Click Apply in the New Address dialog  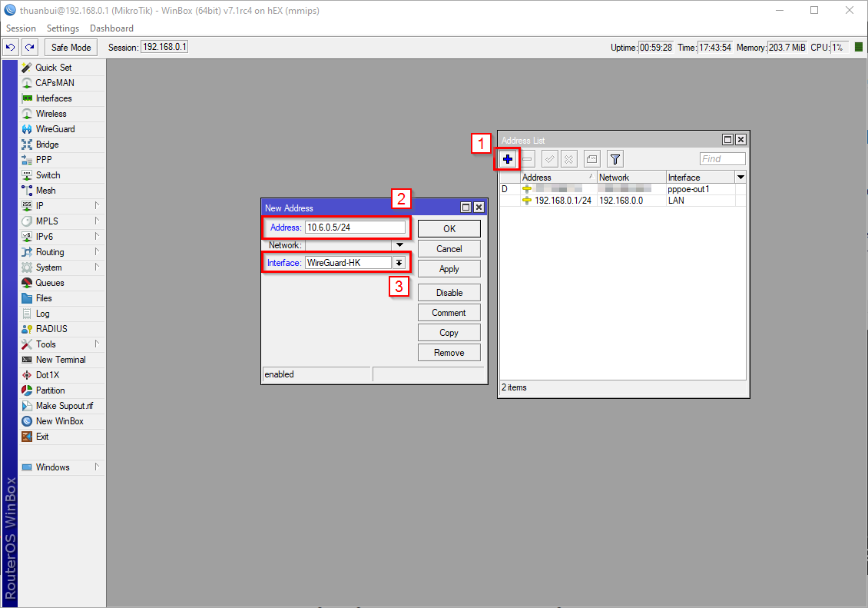[x=449, y=269]
